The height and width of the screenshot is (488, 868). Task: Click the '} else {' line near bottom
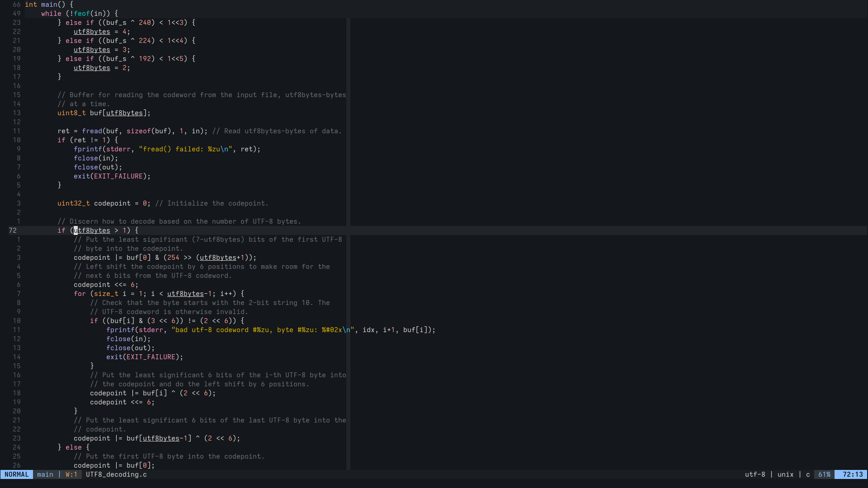tap(74, 447)
